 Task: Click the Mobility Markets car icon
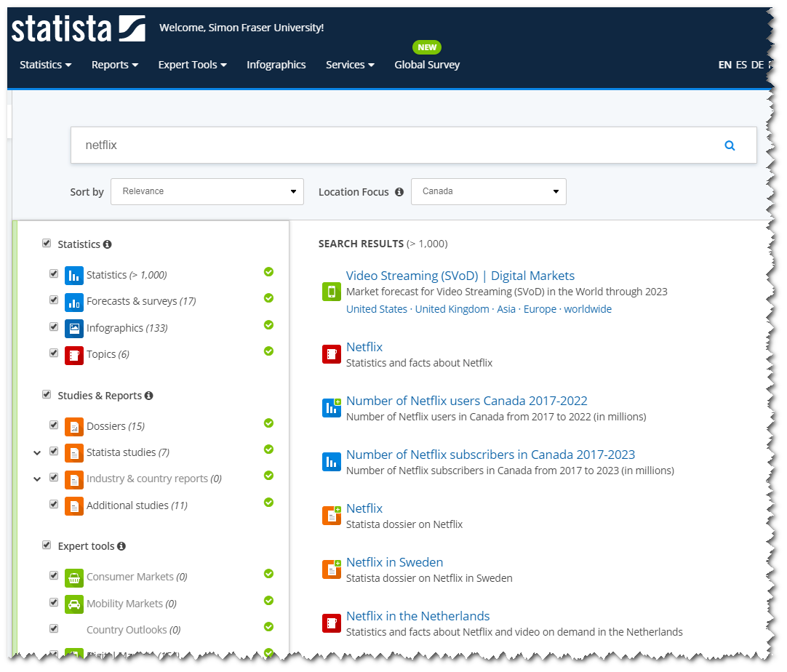[x=73, y=604]
